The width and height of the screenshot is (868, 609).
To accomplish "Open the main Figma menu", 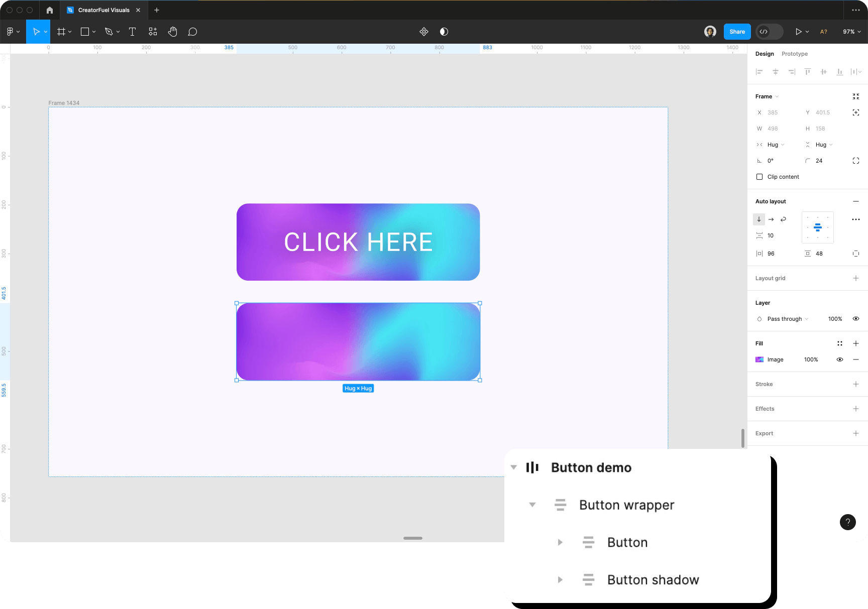I will 11,32.
